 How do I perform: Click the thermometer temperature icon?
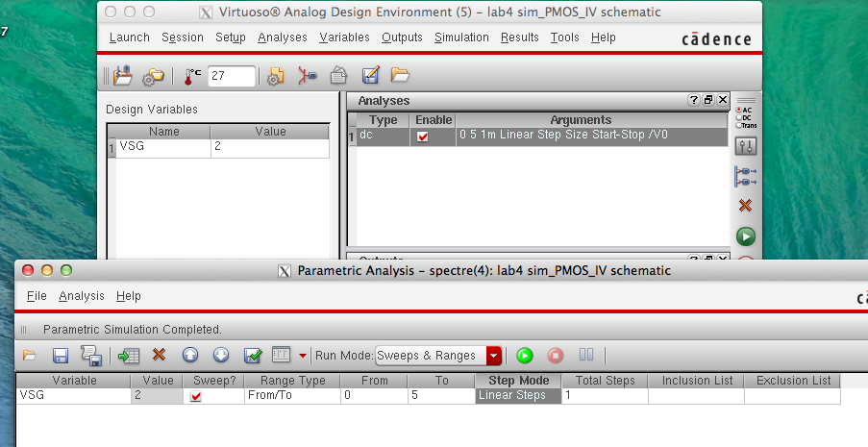pyautogui.click(x=192, y=76)
